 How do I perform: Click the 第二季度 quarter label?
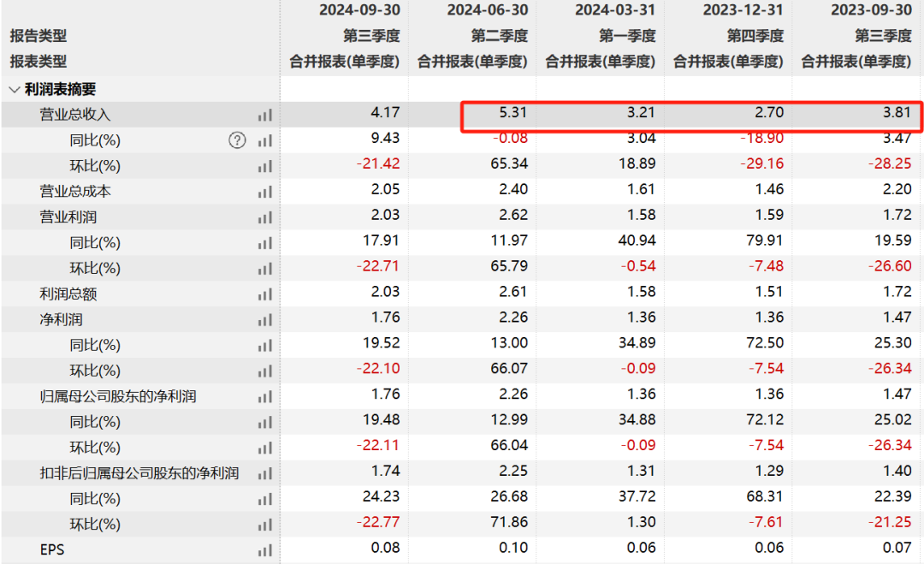[500, 36]
